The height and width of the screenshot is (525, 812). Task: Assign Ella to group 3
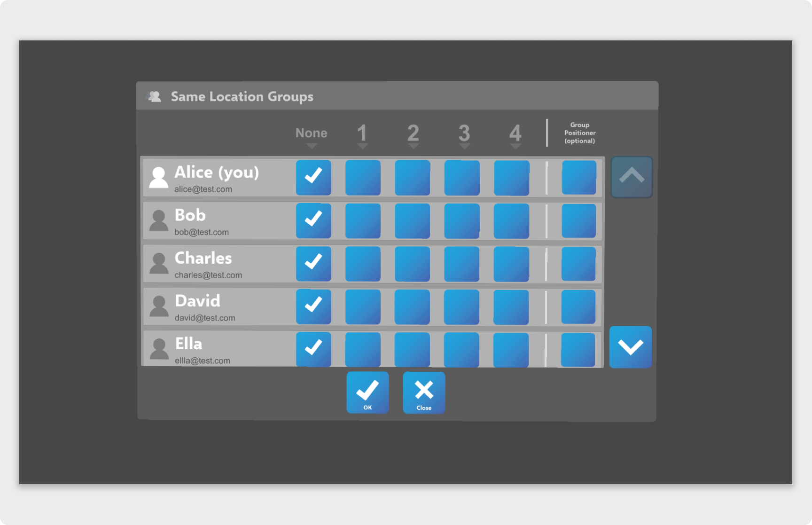tap(461, 349)
